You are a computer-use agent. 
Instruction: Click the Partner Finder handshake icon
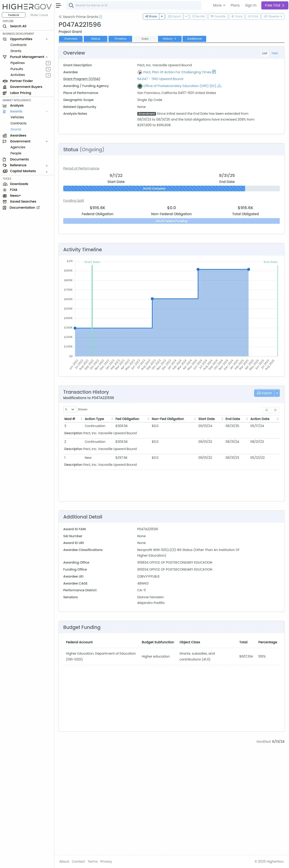[5, 81]
